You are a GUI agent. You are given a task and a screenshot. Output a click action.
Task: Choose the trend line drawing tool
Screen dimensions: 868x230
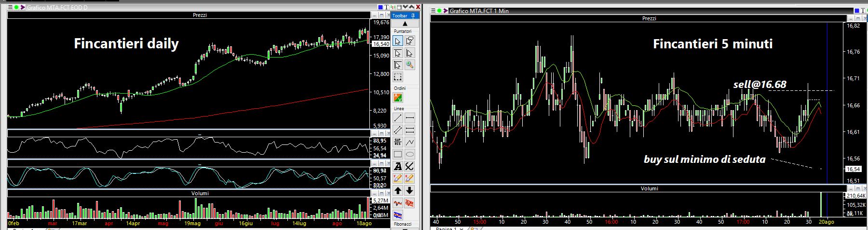click(398, 118)
